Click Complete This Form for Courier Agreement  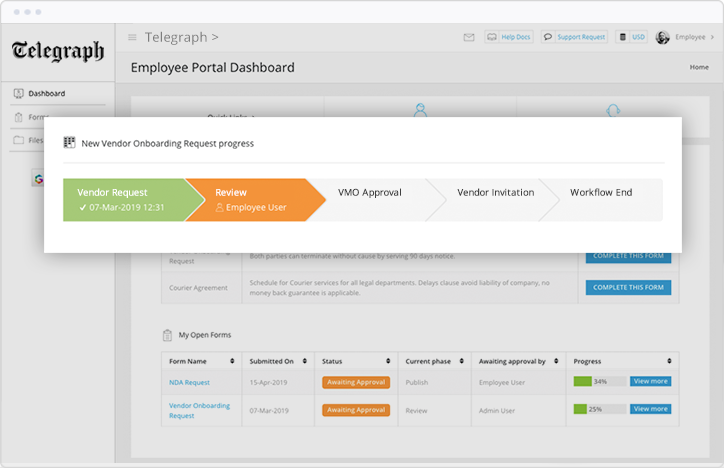(x=628, y=288)
